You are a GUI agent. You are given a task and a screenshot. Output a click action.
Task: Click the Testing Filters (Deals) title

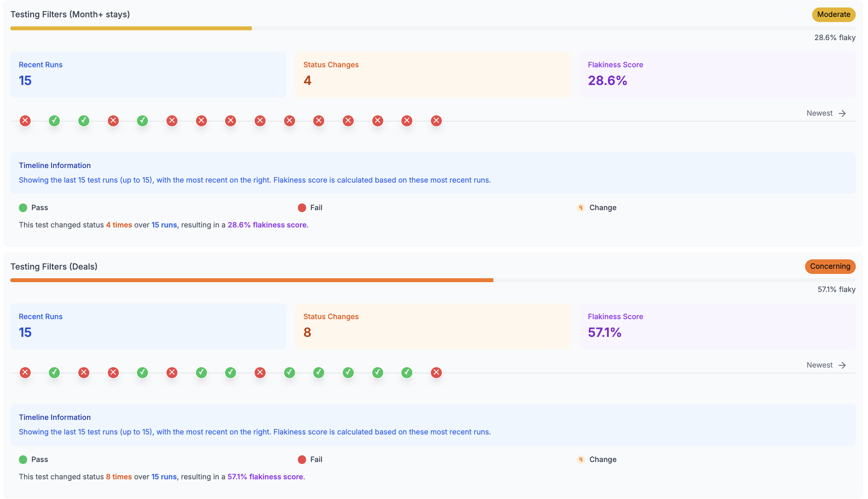coord(54,266)
